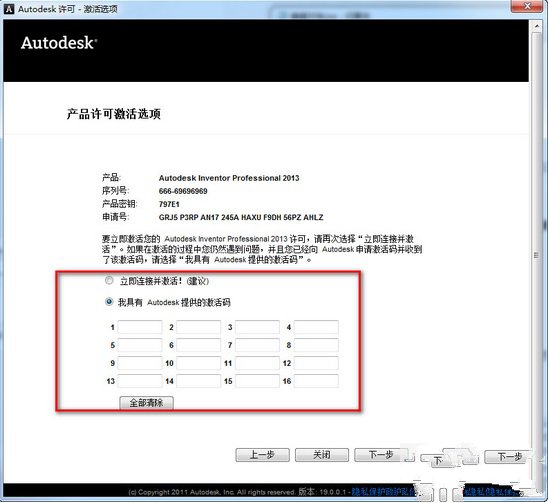Select 我具有 Autodesk 提供的激活码 option
Screen dimensions: 550x503
pyautogui.click(x=109, y=302)
